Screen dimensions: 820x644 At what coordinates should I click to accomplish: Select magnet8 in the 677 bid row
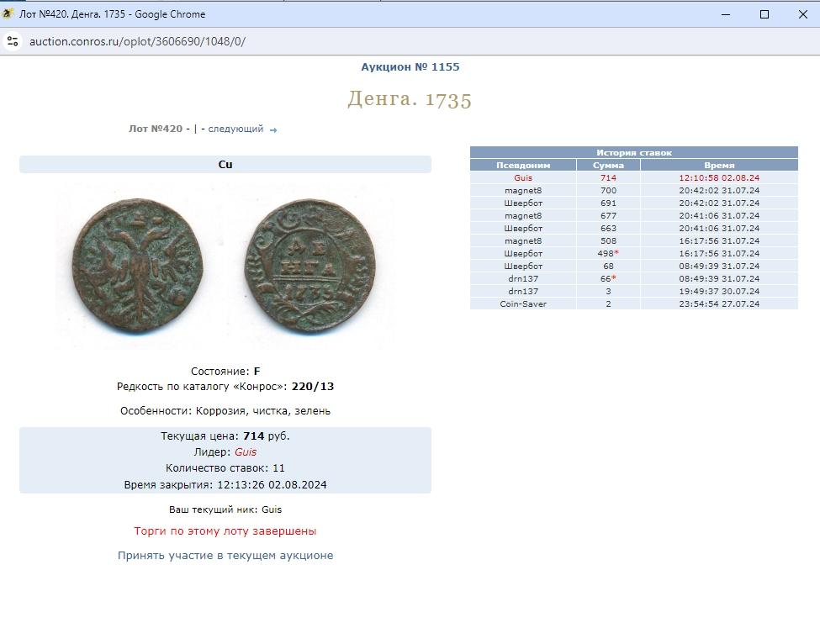pyautogui.click(x=523, y=215)
